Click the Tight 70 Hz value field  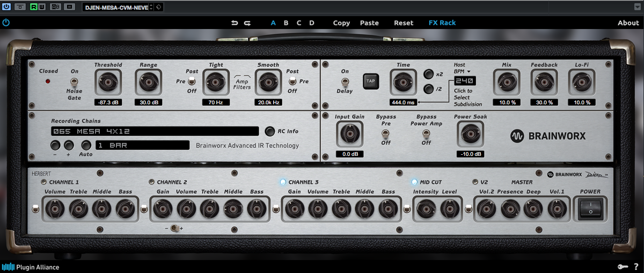pos(216,102)
